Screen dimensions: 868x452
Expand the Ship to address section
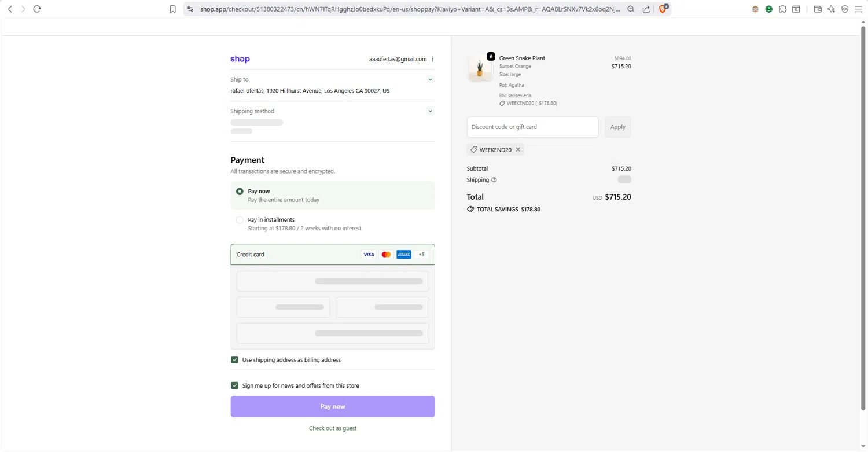430,80
